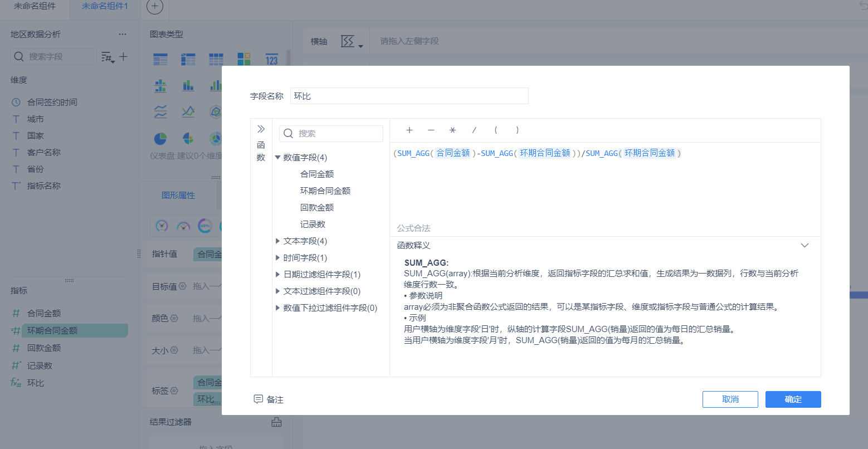Insert the divide slash operator
This screenshot has width=868, height=449.
click(x=474, y=130)
